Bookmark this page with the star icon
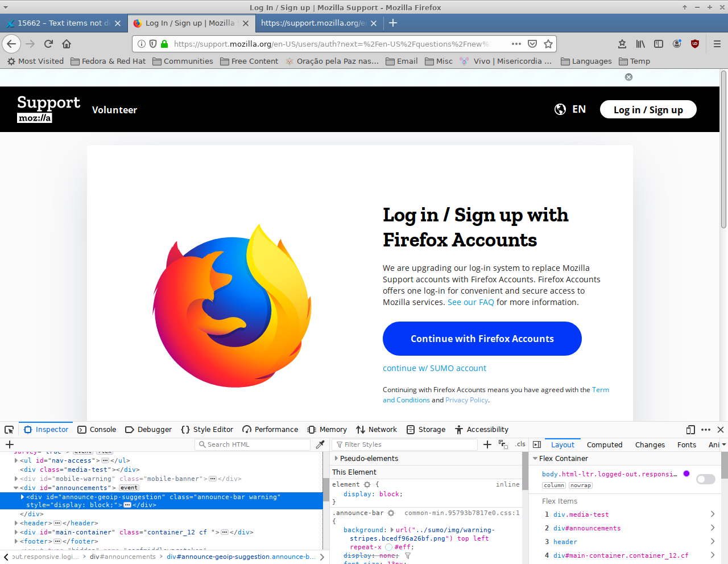Viewport: 728px width, 564px height. (x=548, y=44)
